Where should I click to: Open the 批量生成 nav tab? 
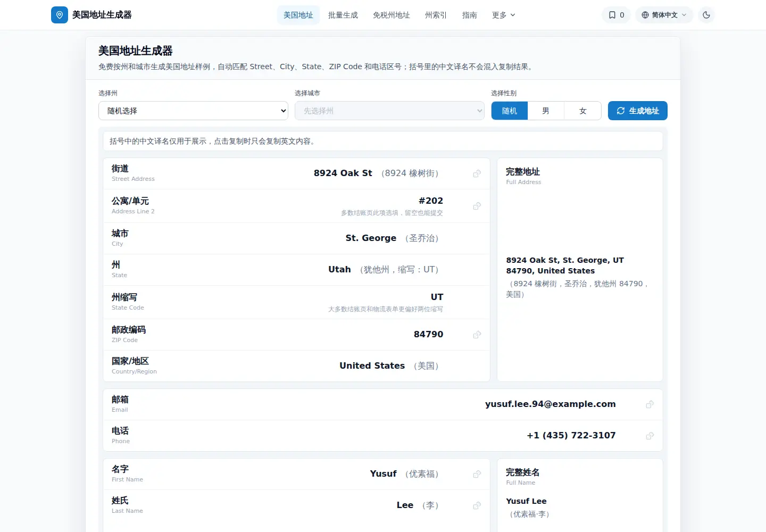[x=343, y=15]
